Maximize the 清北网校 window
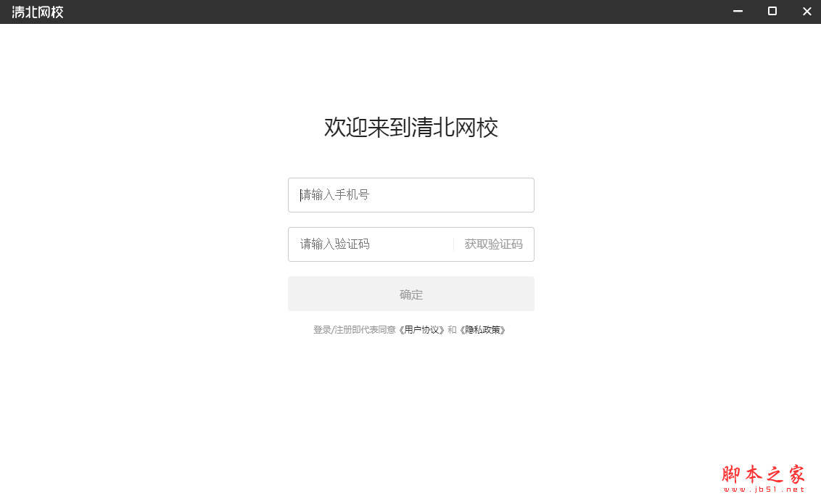Screen dimensions: 821x504 [x=772, y=11]
